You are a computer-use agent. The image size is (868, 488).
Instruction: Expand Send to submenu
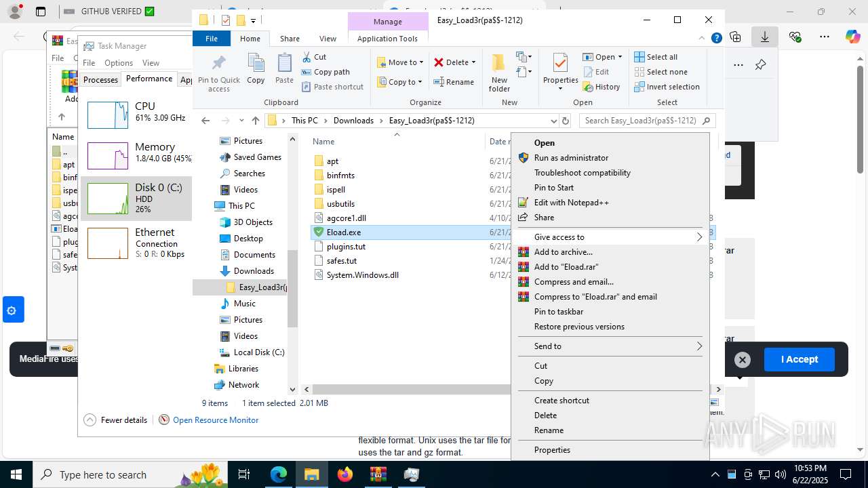pos(609,346)
